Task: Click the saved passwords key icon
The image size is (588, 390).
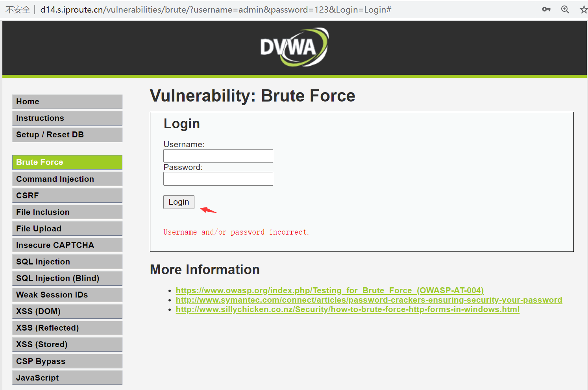Action: tap(546, 9)
